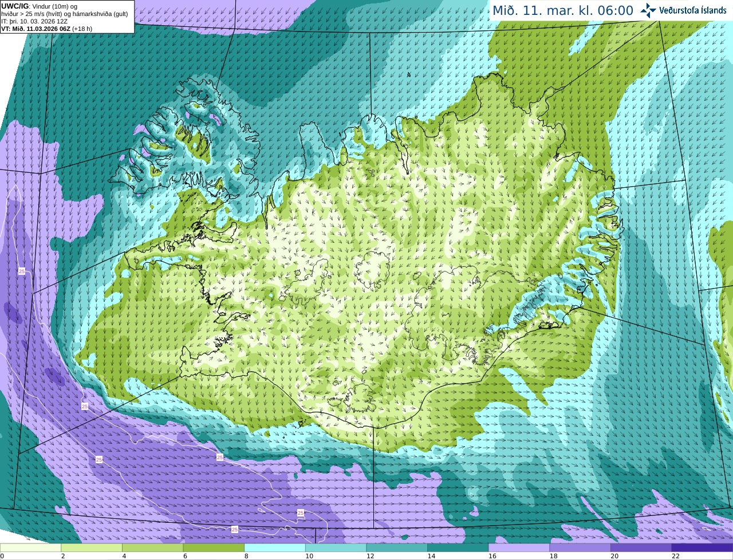Image resolution: width=733 pixels, height=560 pixels.
Task: Click the '12' label on wind scale
Action: click(x=371, y=556)
